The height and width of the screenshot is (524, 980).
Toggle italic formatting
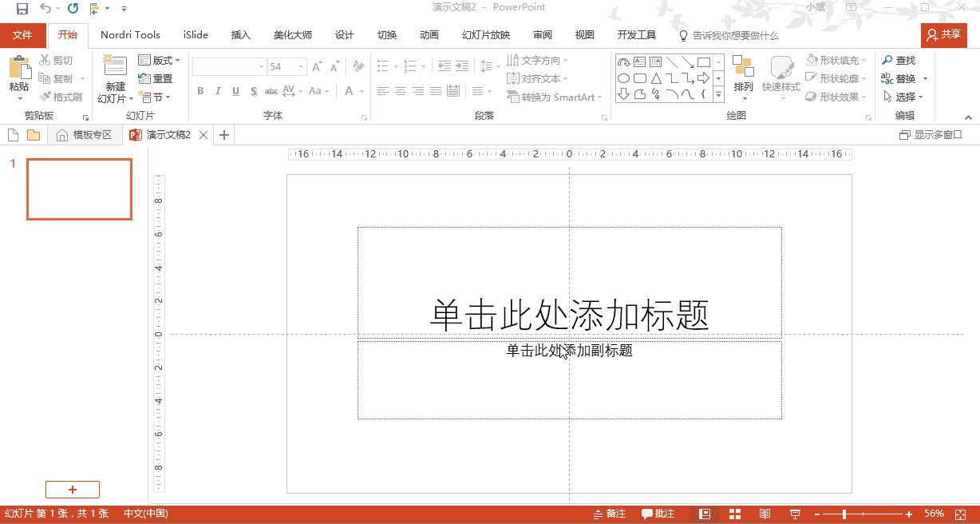(x=217, y=91)
